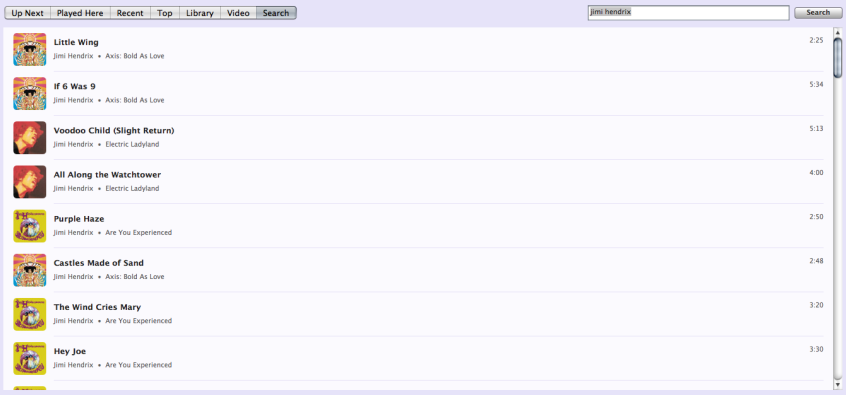The width and height of the screenshot is (846, 395).
Task: Go to the Top tab
Action: pos(165,13)
